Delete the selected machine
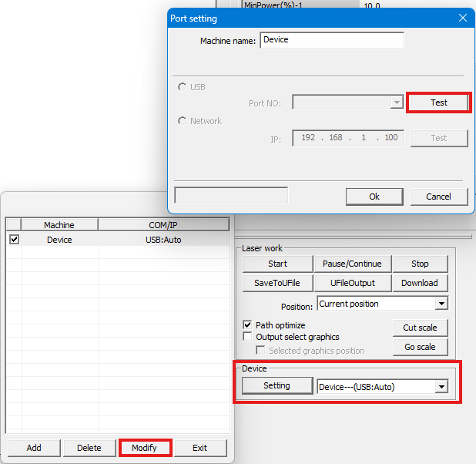 (89, 448)
